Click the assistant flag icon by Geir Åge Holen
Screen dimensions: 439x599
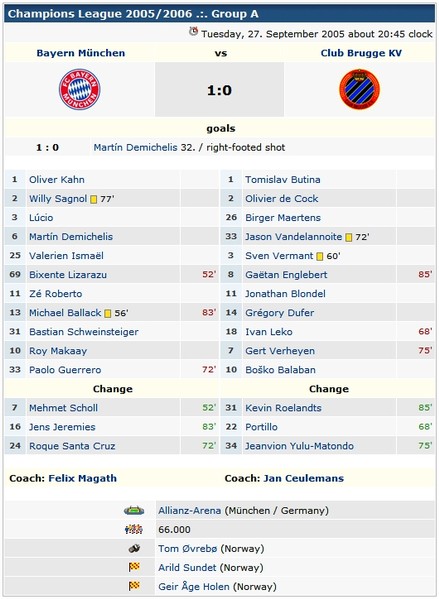pyautogui.click(x=134, y=586)
